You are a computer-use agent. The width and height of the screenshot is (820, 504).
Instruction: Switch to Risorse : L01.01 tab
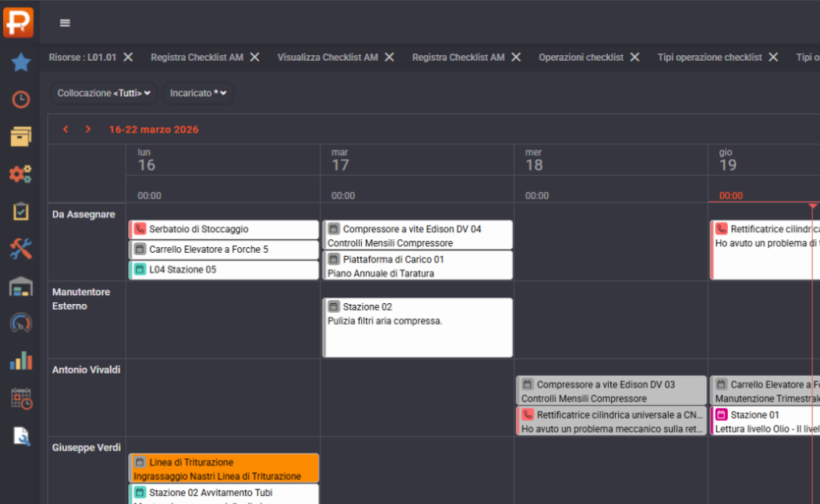click(x=82, y=57)
